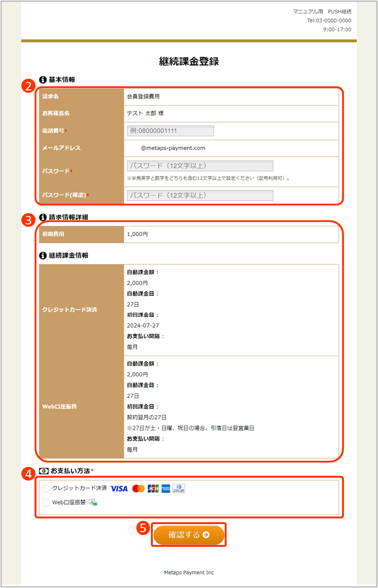378x588 pixels.
Task: Choose the Web口座振替 payment radio button
Action: pos(46,503)
